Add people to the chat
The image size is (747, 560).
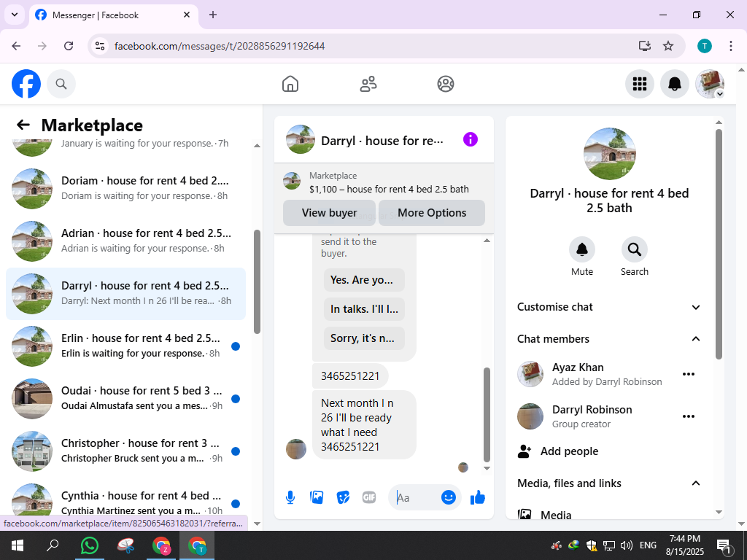609,451
